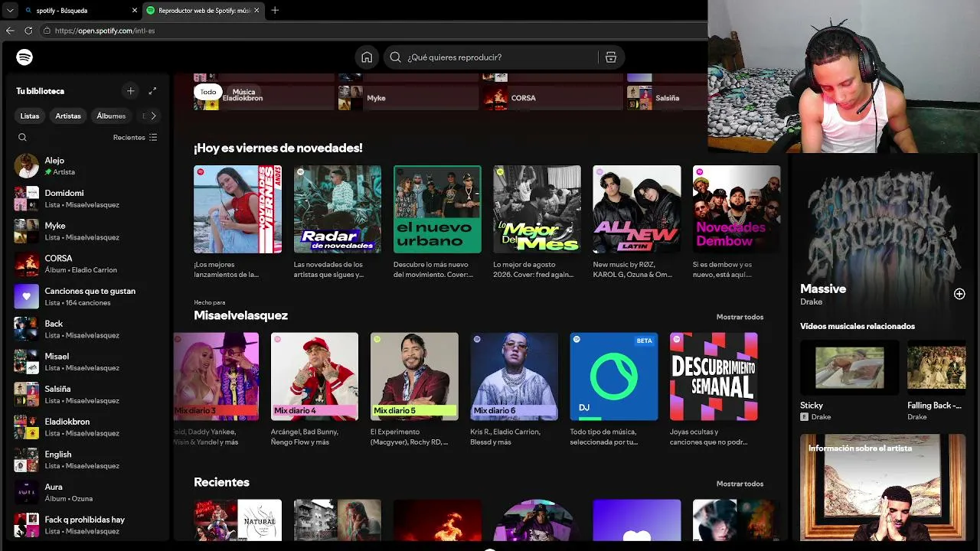980x551 pixels.
Task: Start the DJ beta card
Action: point(614,377)
